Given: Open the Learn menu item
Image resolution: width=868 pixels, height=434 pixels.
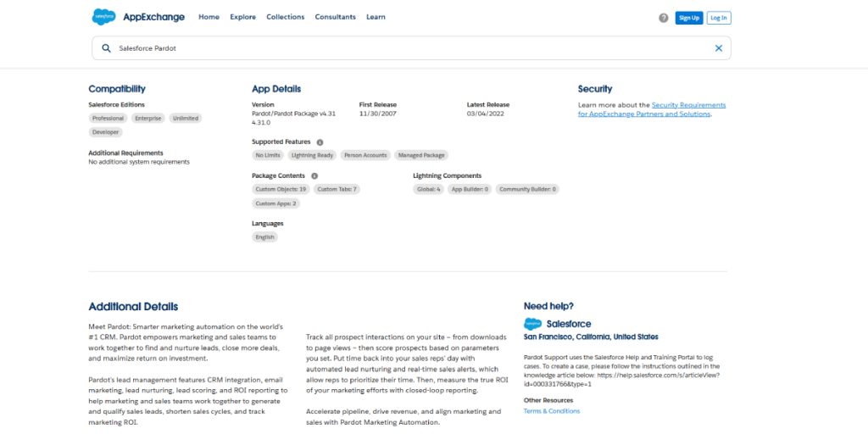Looking at the screenshot, I should click(376, 17).
